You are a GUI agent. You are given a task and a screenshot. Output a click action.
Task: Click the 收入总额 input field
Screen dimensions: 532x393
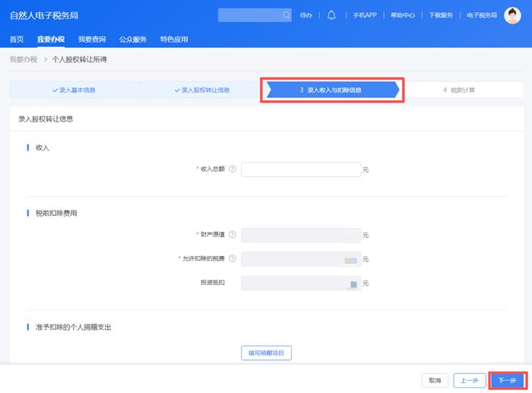300,170
